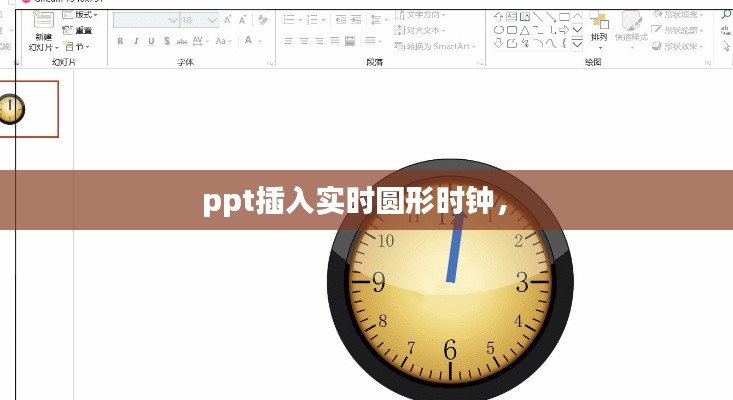Click the bulleted list icon
733x400 pixels.
(x=290, y=19)
